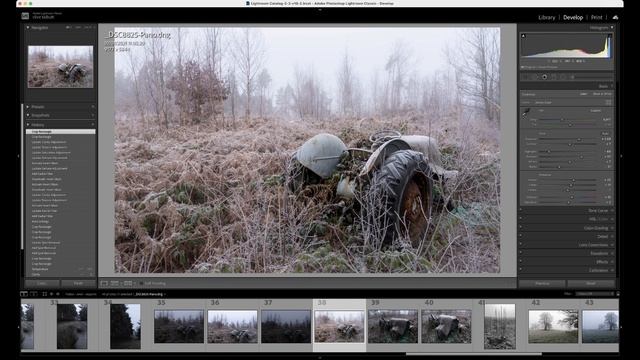
Task: Toggle the Color Grading panel switch
Action: [521, 228]
